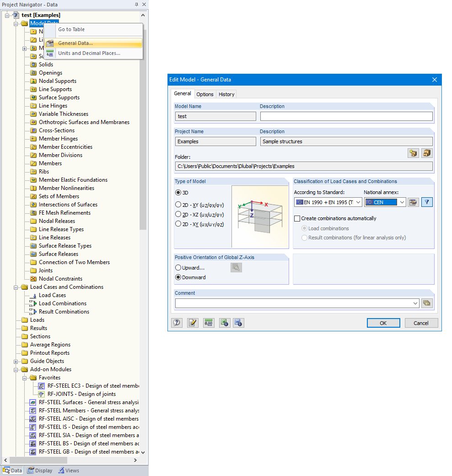Confirm dialog with OK button
The image size is (452, 476).
point(383,323)
